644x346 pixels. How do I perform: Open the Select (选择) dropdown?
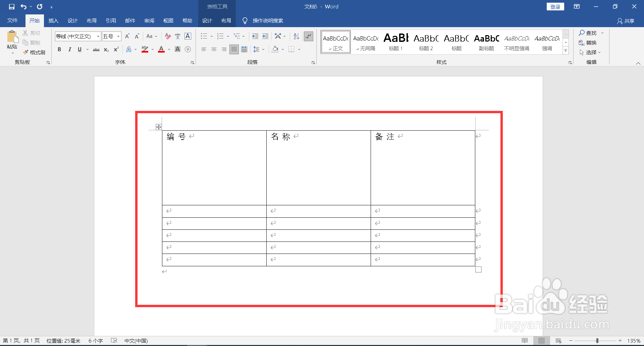[590, 52]
